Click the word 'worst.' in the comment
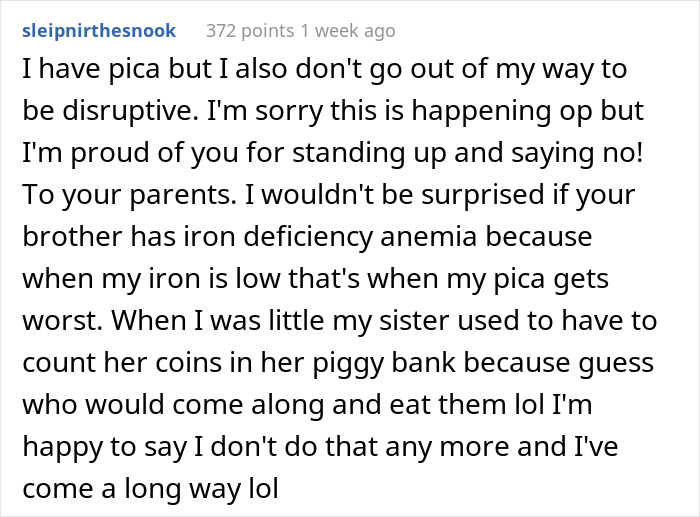Image resolution: width=700 pixels, height=517 pixels. 59,321
